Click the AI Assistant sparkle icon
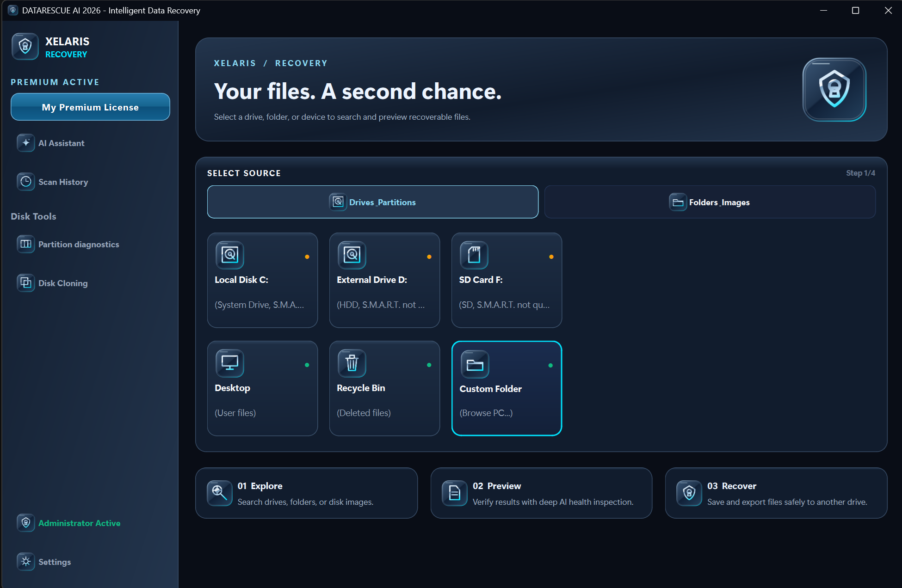Screen dimensions: 902x588 pos(26,143)
